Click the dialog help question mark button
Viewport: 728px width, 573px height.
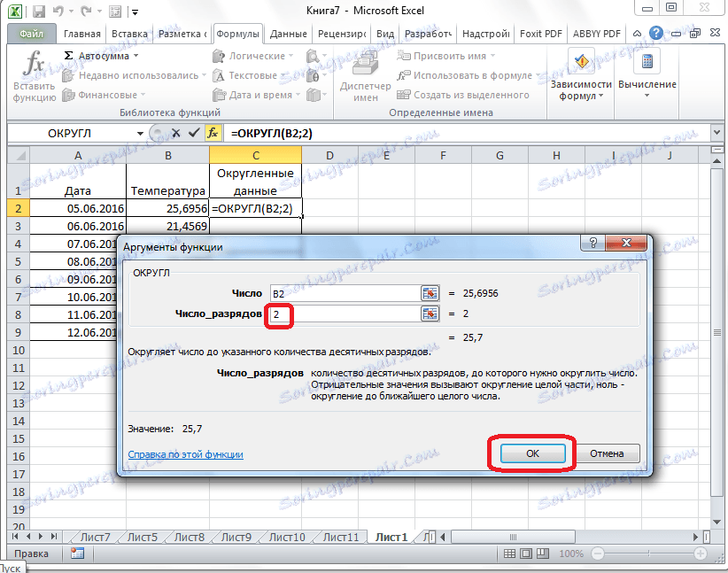[x=592, y=243]
